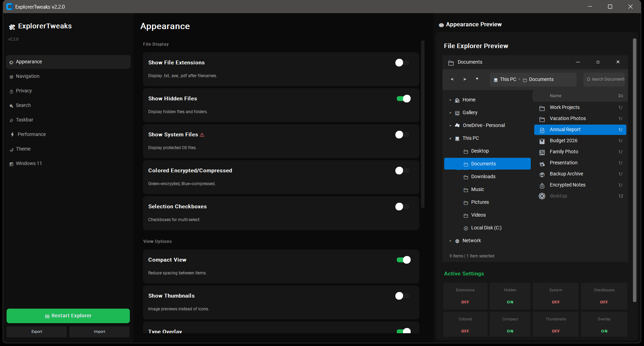Disable Show Hidden Files
Image resolution: width=644 pixels, height=346 pixels.
pyautogui.click(x=403, y=99)
